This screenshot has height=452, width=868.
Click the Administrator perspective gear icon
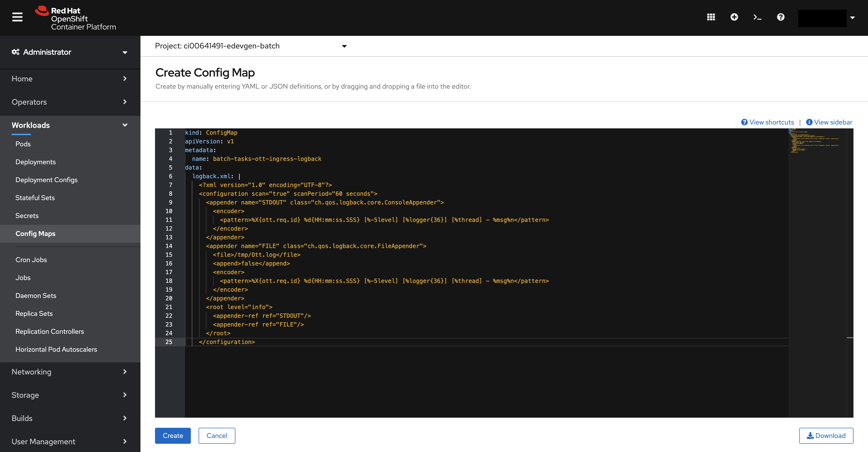coord(15,52)
